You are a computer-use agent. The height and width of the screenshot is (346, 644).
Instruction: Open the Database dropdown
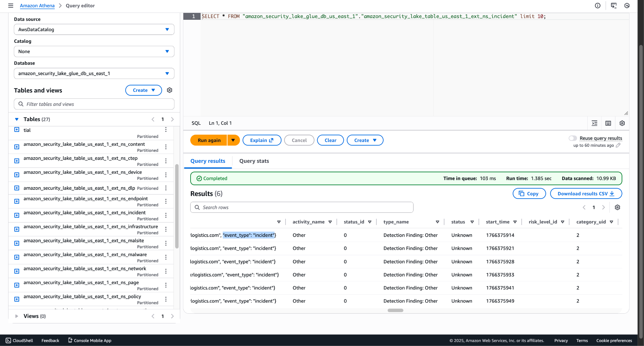click(x=94, y=74)
